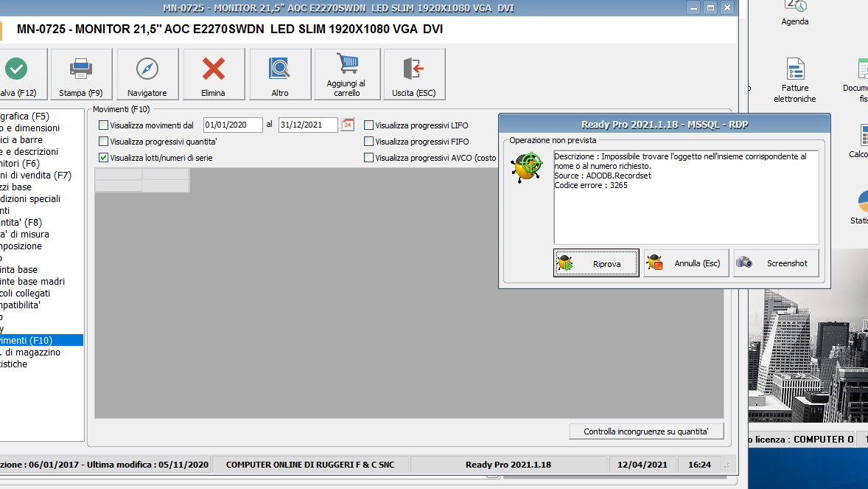Select Compatibilita' list entry
The height and width of the screenshot is (489, 868).
41,305
